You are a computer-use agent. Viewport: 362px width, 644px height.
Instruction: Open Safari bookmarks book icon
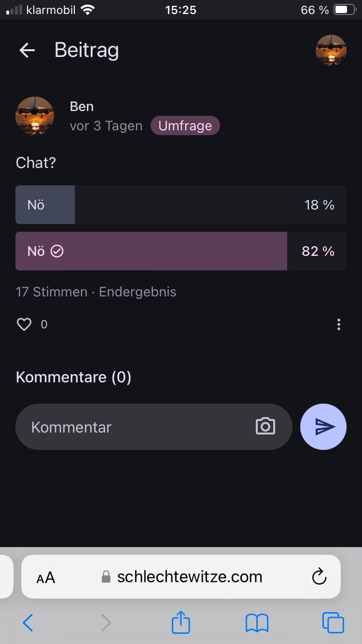pyautogui.click(x=257, y=623)
